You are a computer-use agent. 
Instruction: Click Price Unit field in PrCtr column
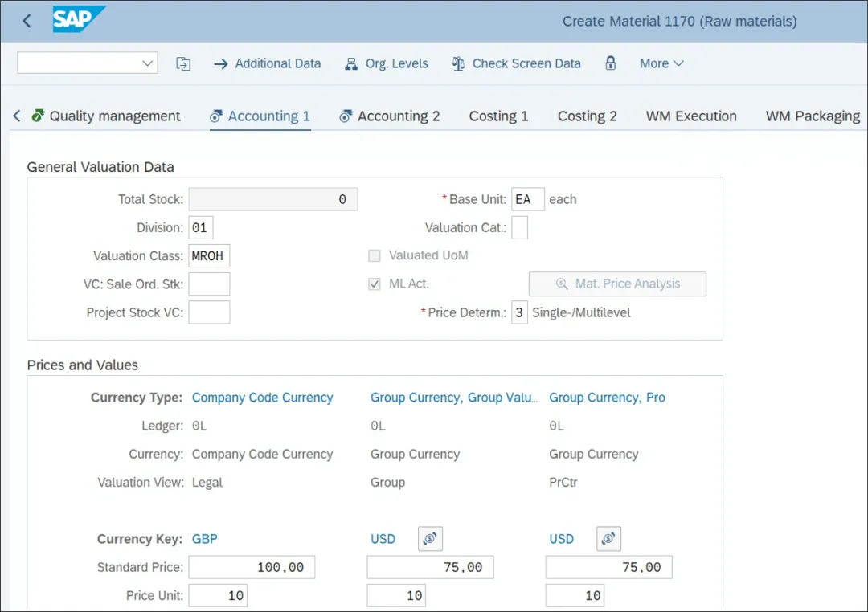click(x=575, y=595)
